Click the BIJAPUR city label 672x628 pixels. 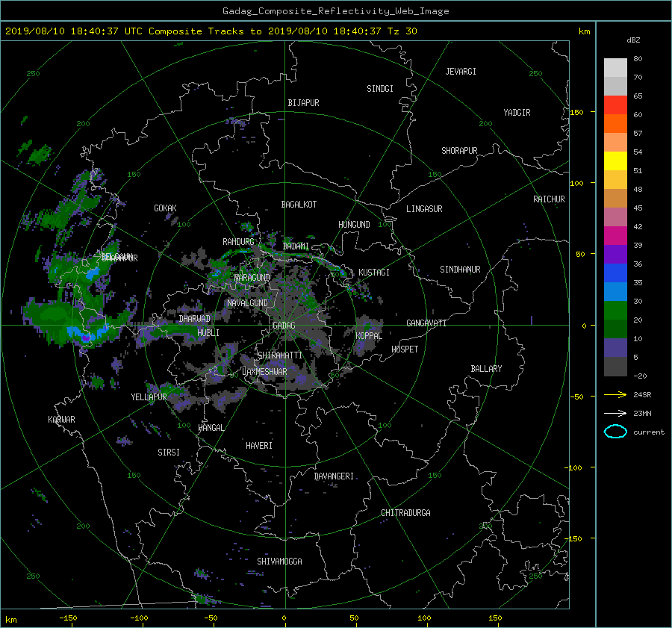[x=303, y=103]
